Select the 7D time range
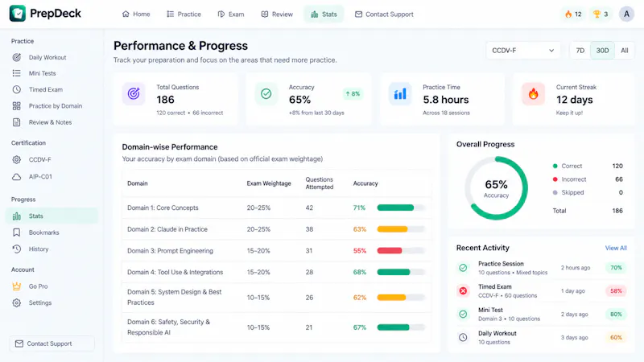 point(580,51)
